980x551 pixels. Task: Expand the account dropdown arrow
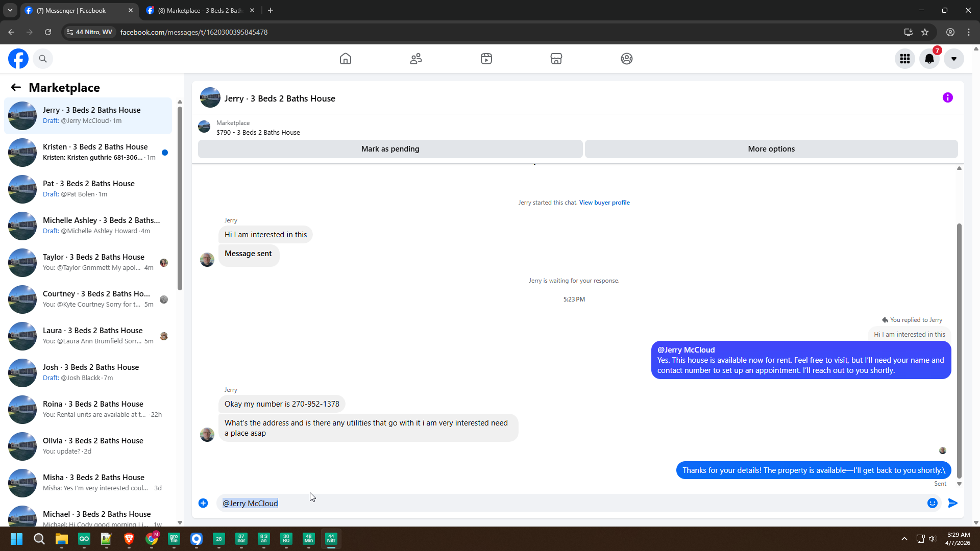[x=954, y=59]
